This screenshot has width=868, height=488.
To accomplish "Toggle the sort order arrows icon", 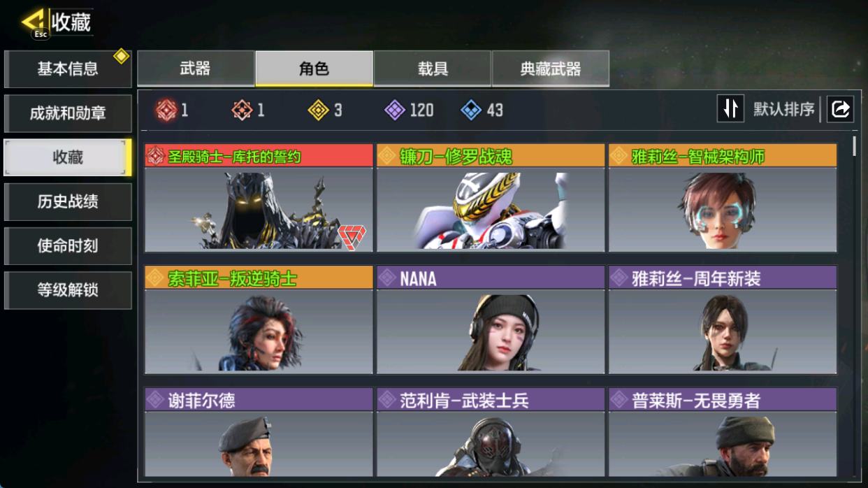I will [x=730, y=109].
